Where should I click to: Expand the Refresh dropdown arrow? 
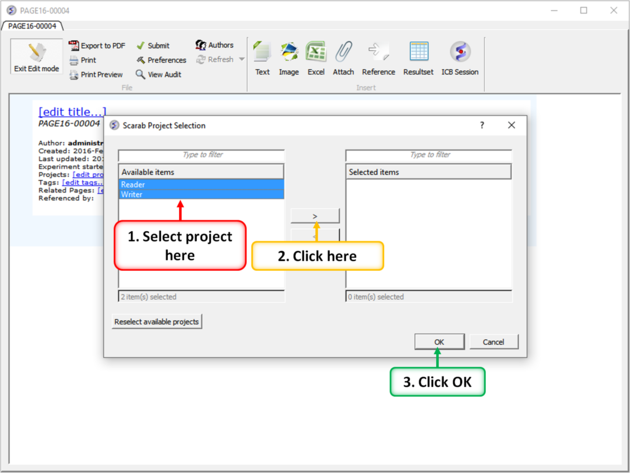coord(241,60)
